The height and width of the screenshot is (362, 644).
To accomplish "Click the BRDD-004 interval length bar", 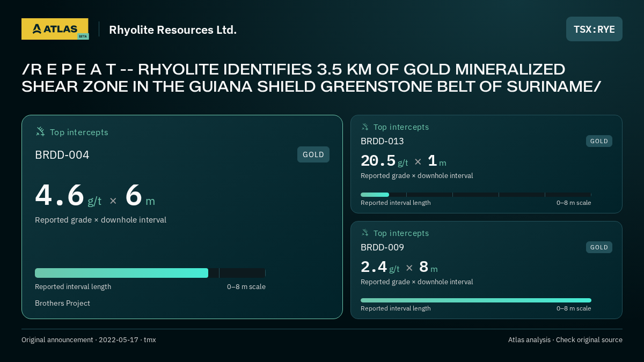I will pos(150,273).
